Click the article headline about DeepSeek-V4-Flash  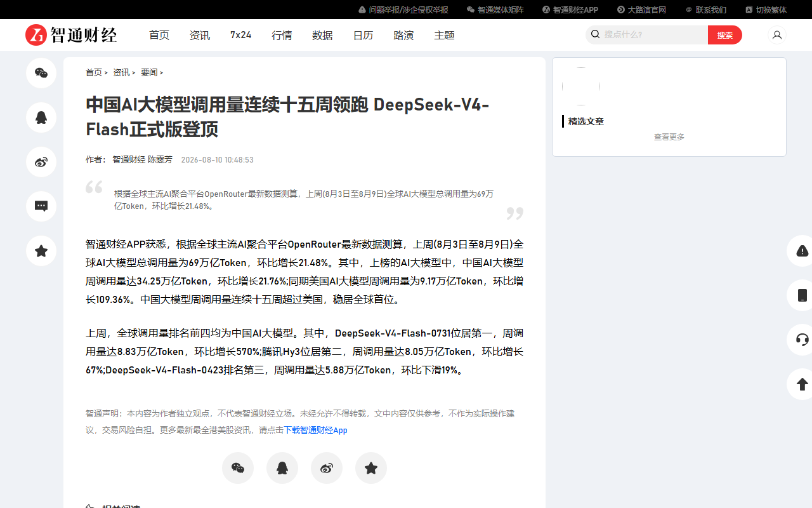pos(287,117)
